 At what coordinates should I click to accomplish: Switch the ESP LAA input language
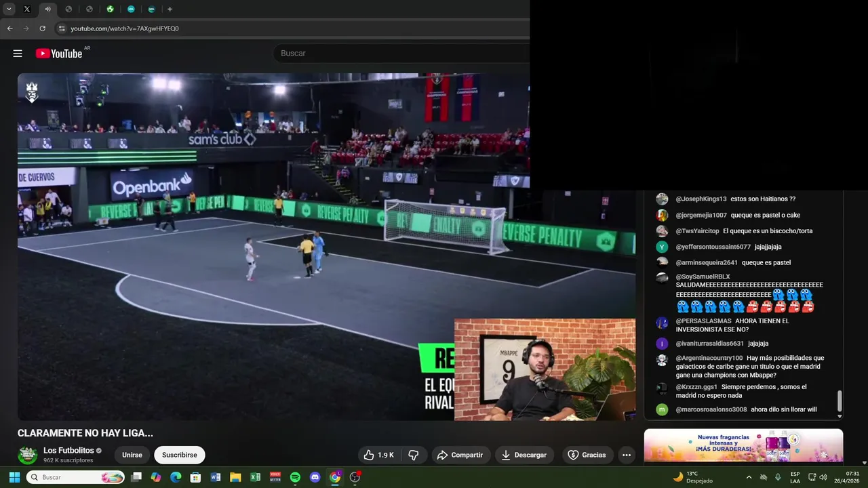pyautogui.click(x=795, y=477)
